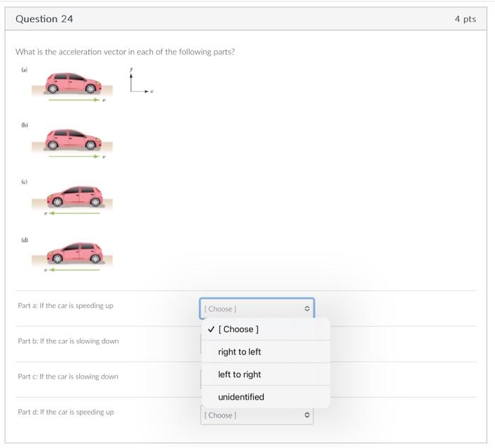
Task: Select 'left to right' dropdown option
Action: (266, 375)
